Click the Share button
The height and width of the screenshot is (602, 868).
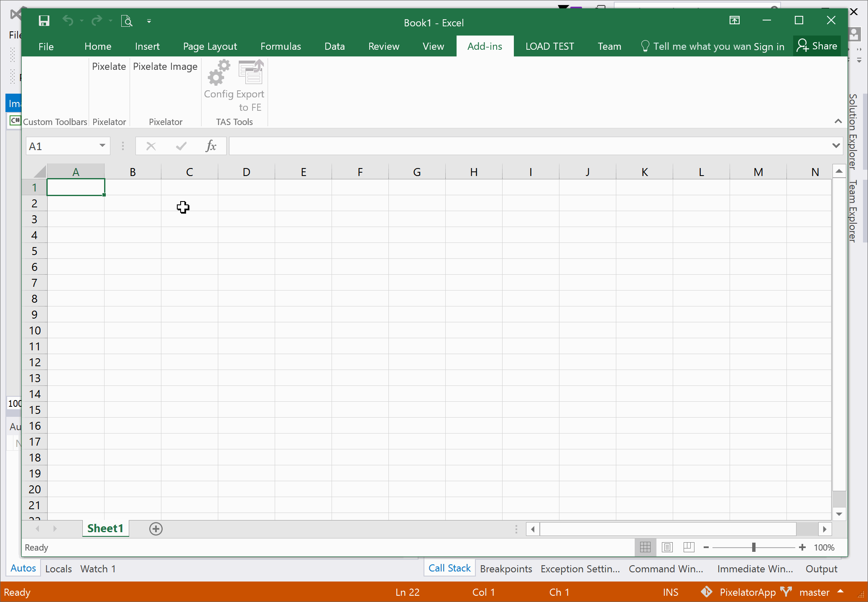click(x=816, y=46)
